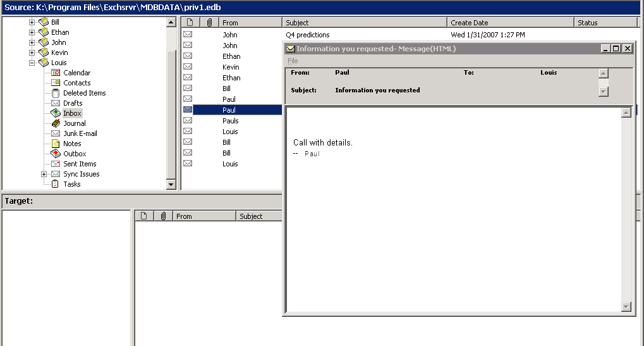This screenshot has width=644, height=346.
Task: Click the From column header in Target pane
Action: (204, 216)
